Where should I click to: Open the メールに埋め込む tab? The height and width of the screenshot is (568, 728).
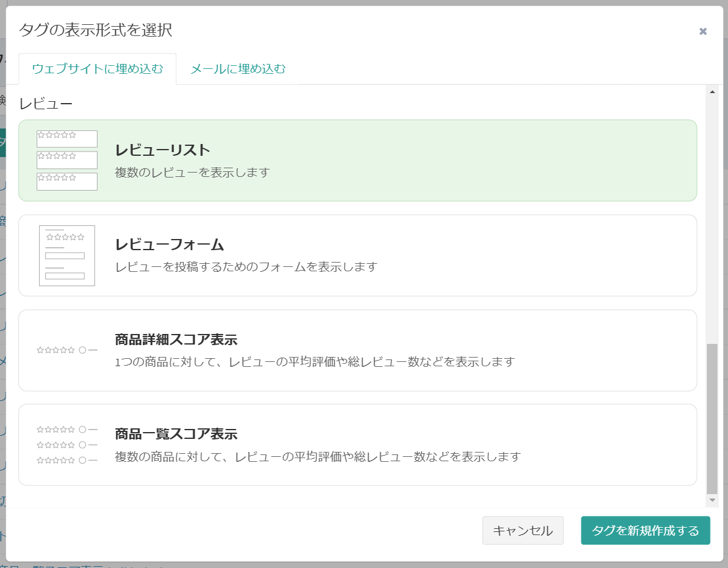(238, 69)
